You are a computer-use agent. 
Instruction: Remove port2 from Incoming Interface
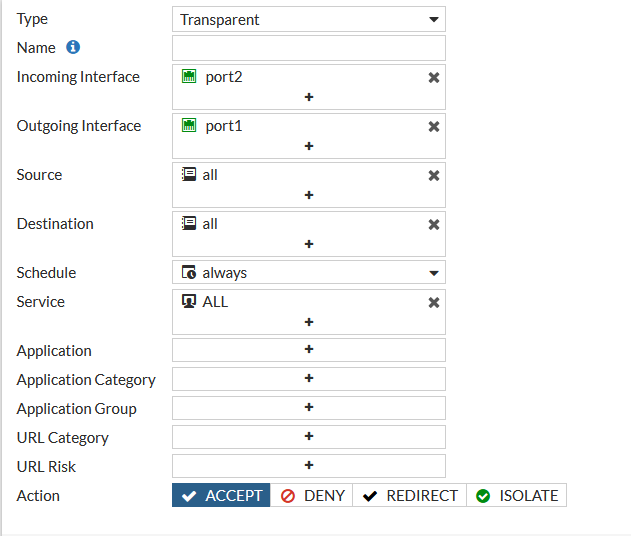pyautogui.click(x=434, y=77)
